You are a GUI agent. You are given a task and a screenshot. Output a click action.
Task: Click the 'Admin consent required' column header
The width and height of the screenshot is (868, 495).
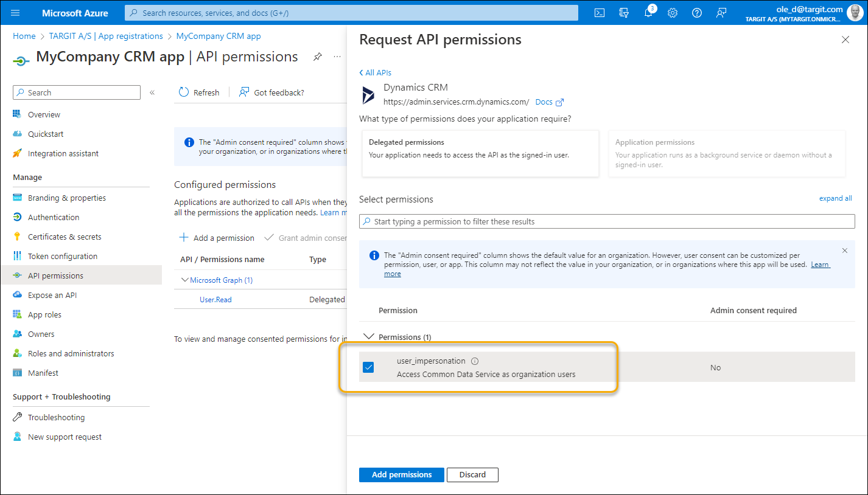(754, 310)
